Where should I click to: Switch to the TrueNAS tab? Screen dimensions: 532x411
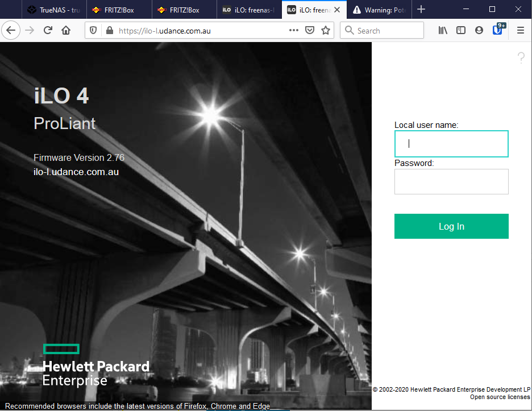pos(55,10)
